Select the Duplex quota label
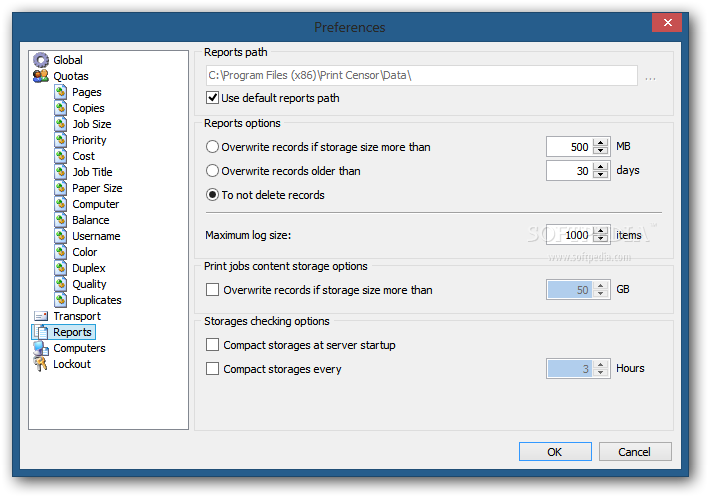Screen dimensions: 709x497 89,268
